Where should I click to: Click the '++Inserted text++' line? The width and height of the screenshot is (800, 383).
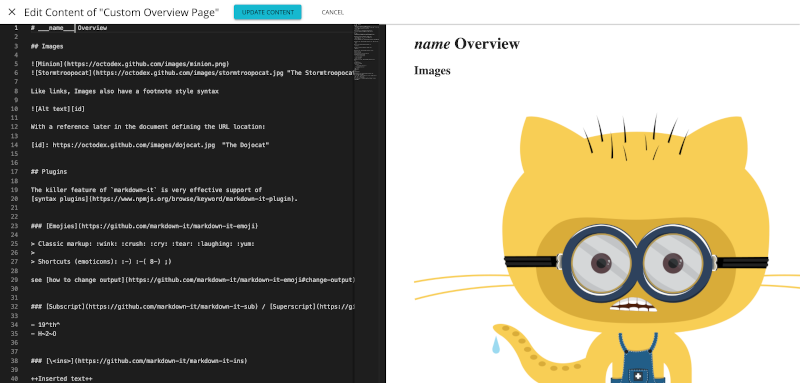tap(62, 379)
